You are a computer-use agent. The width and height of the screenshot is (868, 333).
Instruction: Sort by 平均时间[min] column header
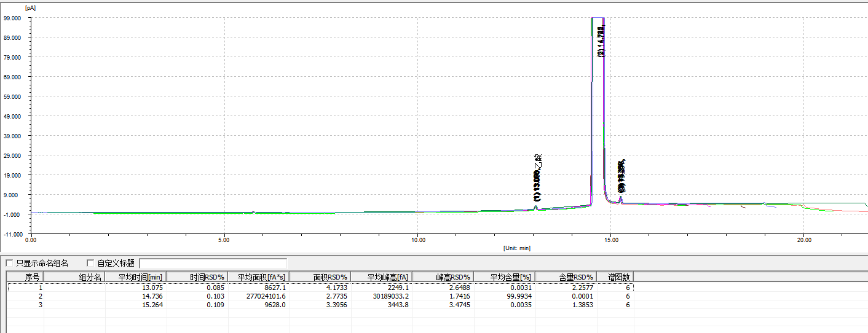tap(136, 277)
